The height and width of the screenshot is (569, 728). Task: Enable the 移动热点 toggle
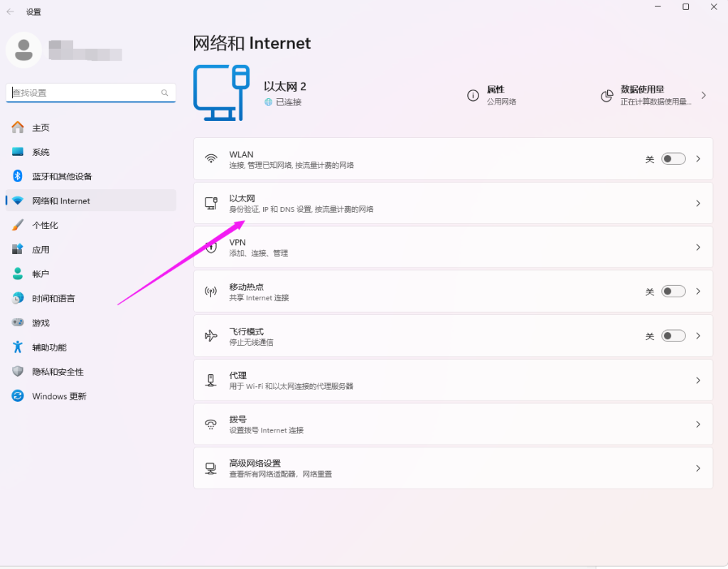(x=673, y=292)
